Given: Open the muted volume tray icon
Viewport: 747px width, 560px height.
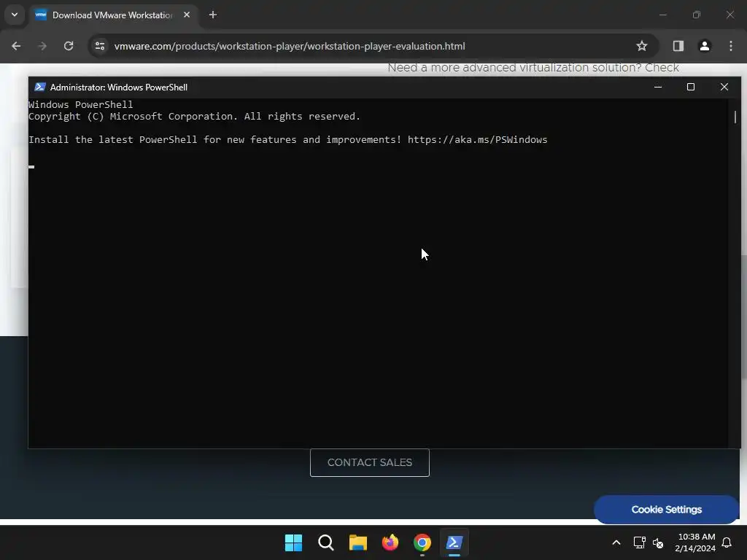Looking at the screenshot, I should point(658,542).
